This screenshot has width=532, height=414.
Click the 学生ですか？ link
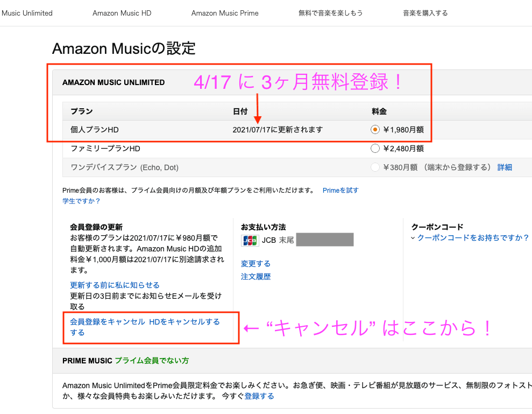tap(81, 201)
